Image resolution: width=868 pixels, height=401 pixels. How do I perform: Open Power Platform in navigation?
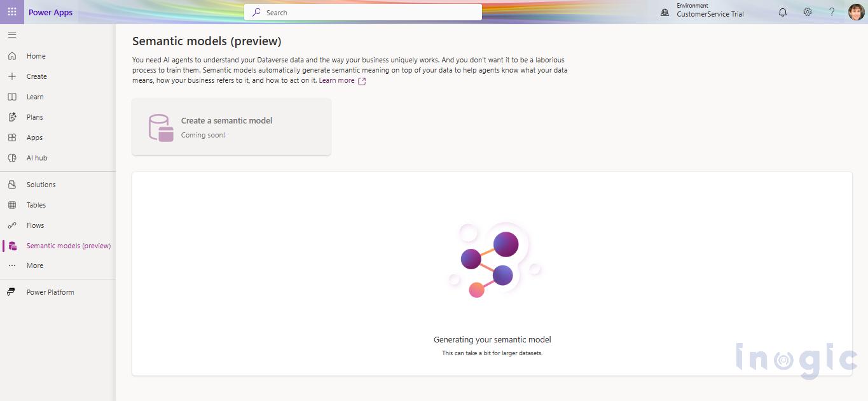tap(57, 292)
